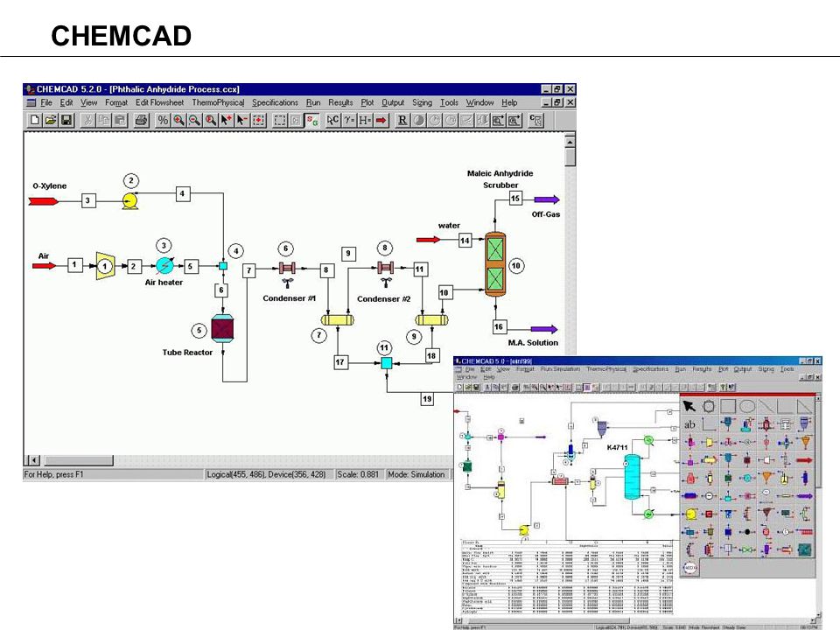Image resolution: width=840 pixels, height=630 pixels.
Task: Select the rectangle drawing tool in the palette
Action: pyautogui.click(x=727, y=406)
